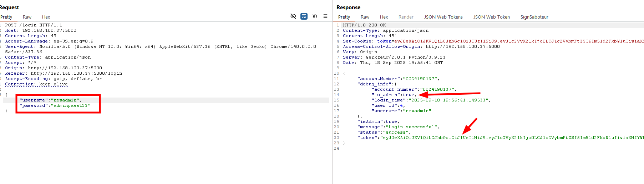Open the Request hamburger options menu
This screenshot has height=184, width=644.
coord(325,16)
